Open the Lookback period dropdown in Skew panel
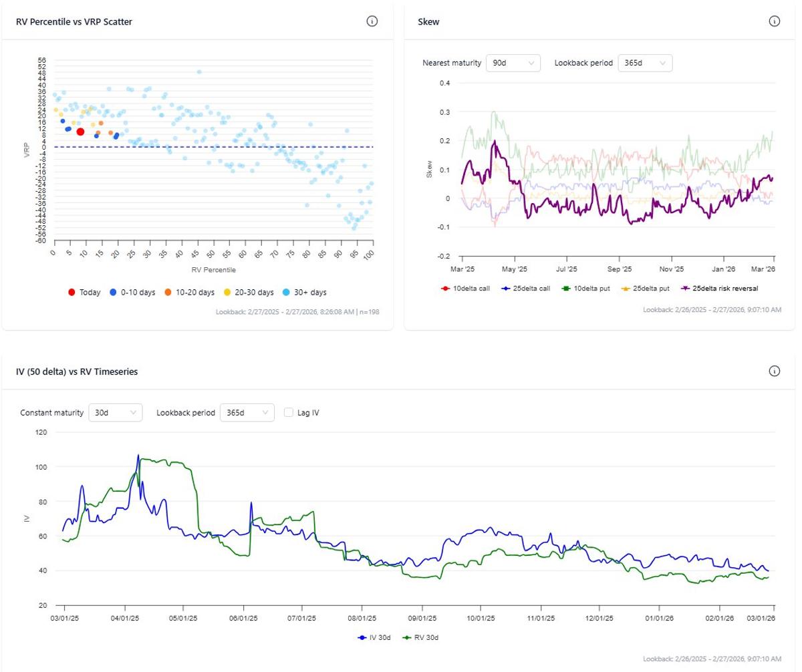Viewport: 802px width, 672px height. pyautogui.click(x=644, y=63)
